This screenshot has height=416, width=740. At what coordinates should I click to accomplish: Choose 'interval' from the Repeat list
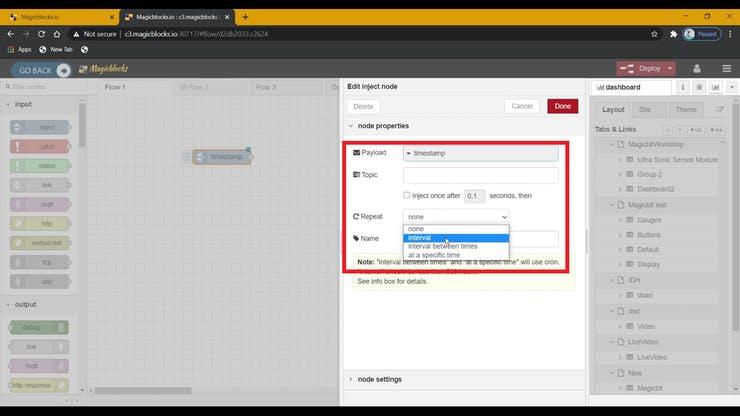point(420,238)
